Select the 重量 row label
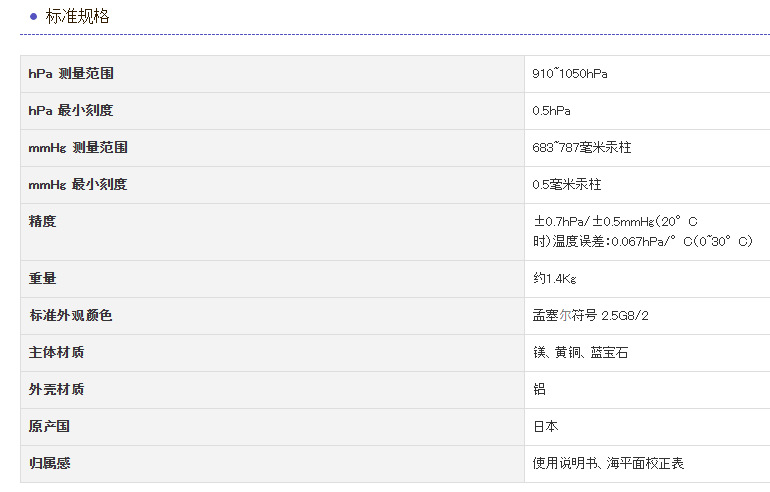 point(43,279)
